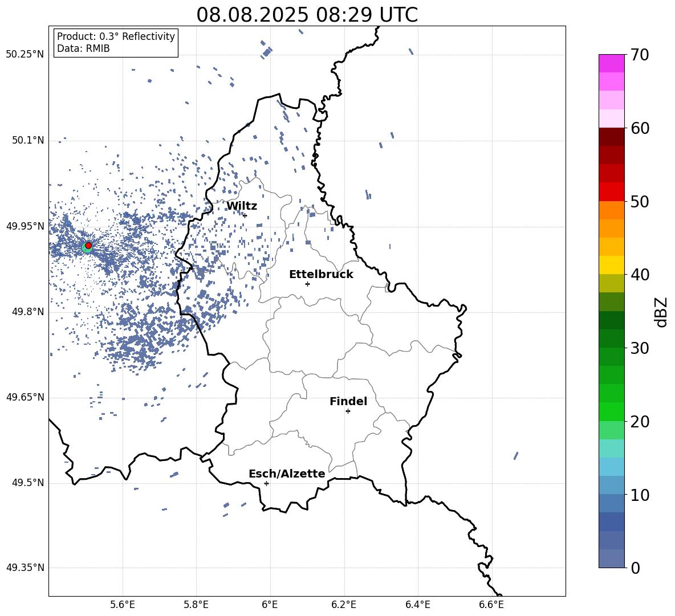Click the 6.4°E longitude label
Viewport: 675px width, 616px height.
[417, 605]
